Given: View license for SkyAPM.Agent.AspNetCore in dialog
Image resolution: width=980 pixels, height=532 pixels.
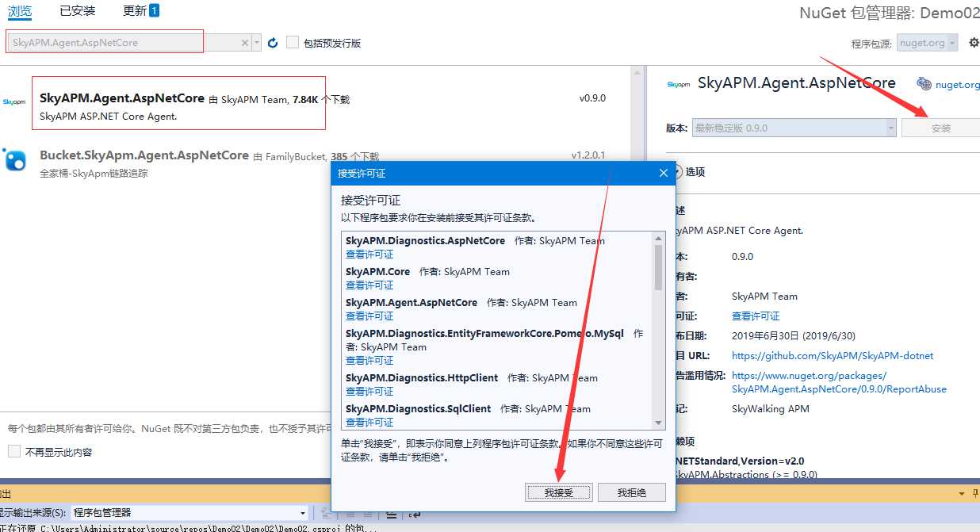Looking at the screenshot, I should click(x=369, y=316).
